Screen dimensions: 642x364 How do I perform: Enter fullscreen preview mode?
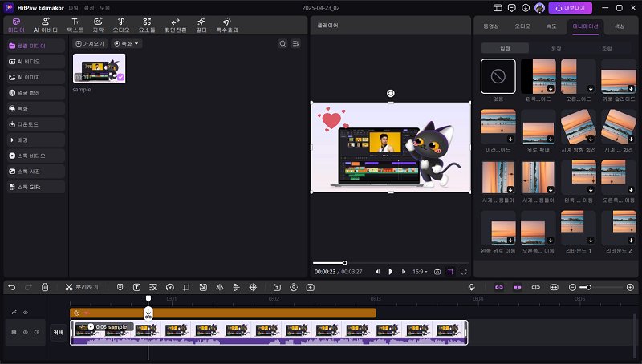coord(464,272)
